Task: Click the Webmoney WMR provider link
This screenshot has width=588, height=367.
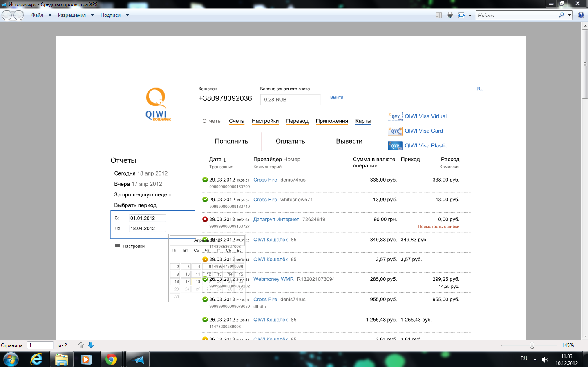Action: pos(273,279)
